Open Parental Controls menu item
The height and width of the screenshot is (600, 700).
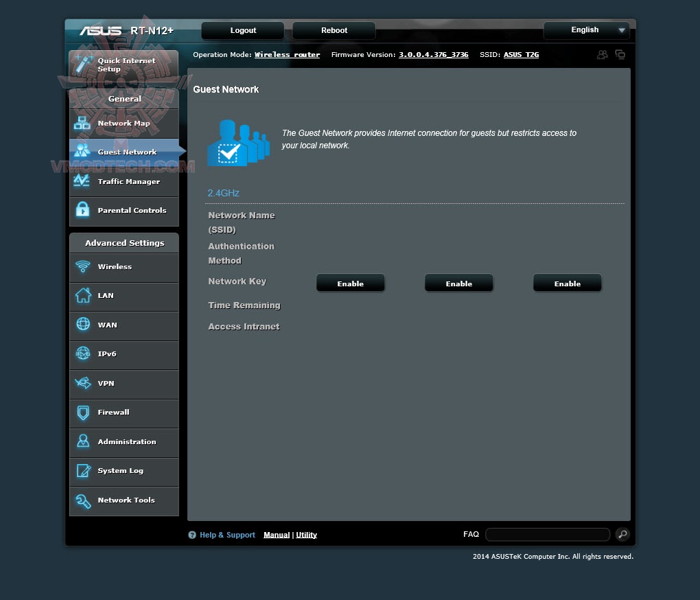point(124,210)
